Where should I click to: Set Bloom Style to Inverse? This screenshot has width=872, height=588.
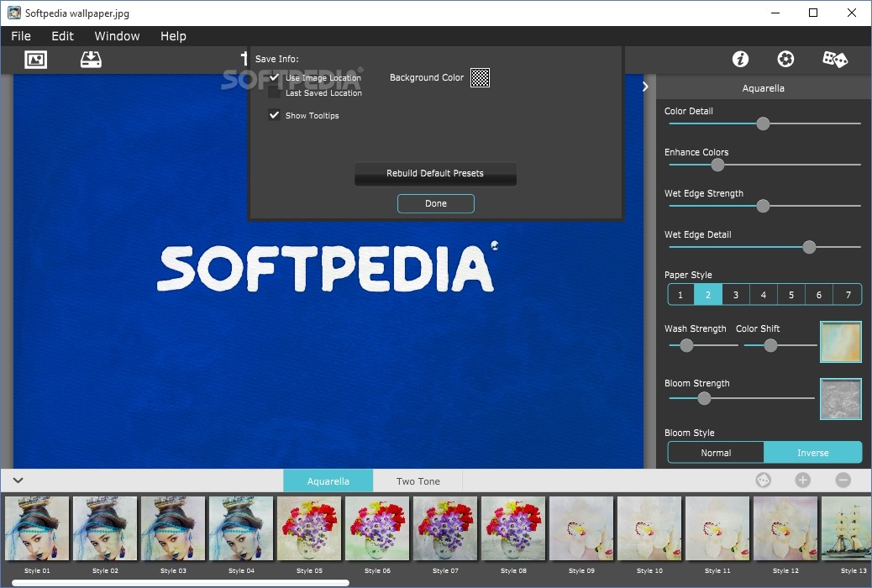pos(813,453)
